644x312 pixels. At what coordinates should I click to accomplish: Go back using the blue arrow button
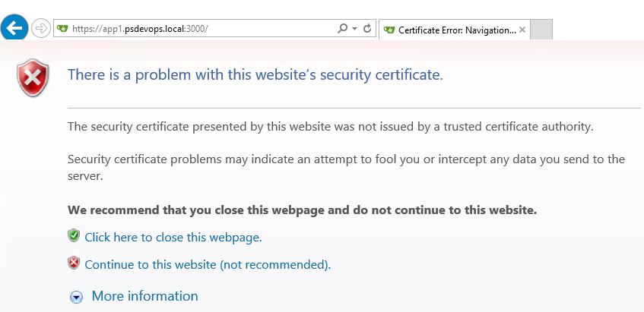(14, 28)
